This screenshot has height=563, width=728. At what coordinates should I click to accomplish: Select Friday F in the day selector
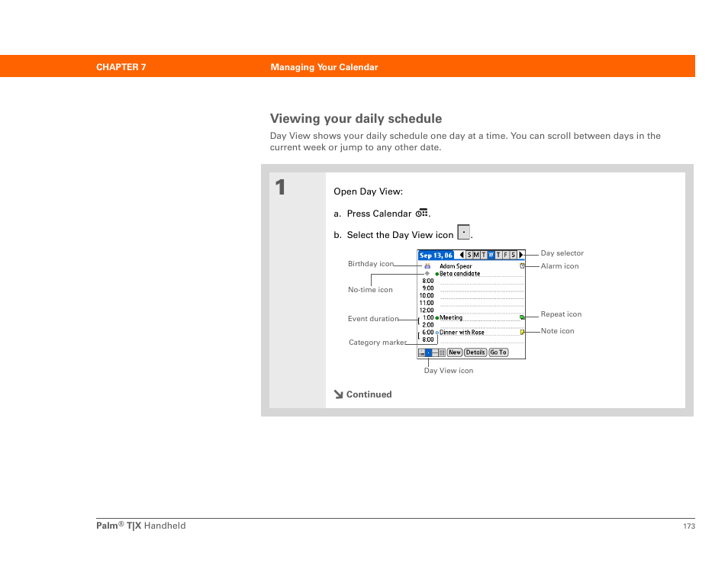(x=506, y=255)
